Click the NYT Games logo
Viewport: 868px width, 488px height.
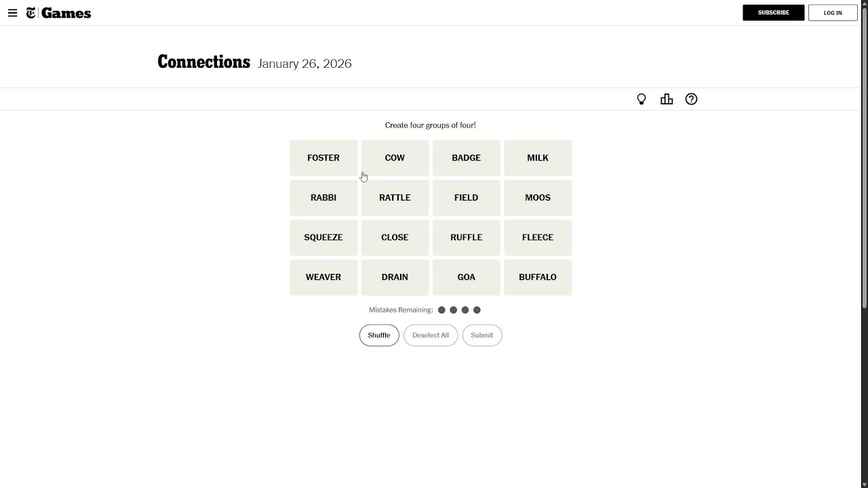coord(59,13)
